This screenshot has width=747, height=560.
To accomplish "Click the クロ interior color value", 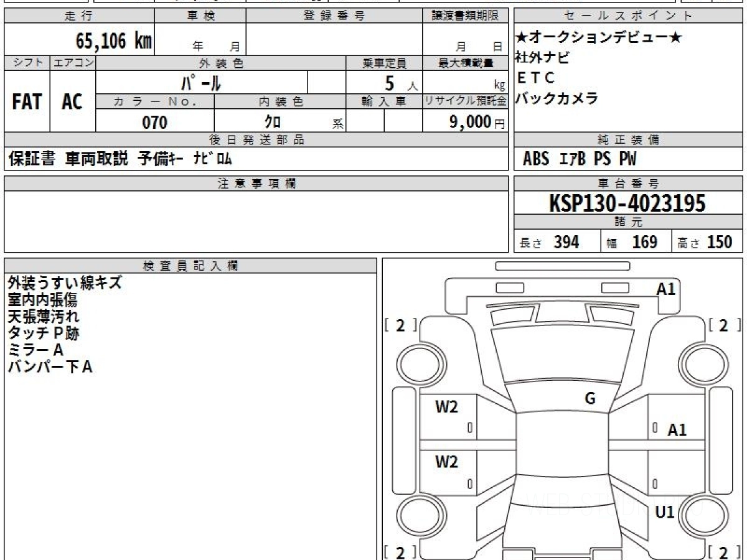I will [273, 122].
